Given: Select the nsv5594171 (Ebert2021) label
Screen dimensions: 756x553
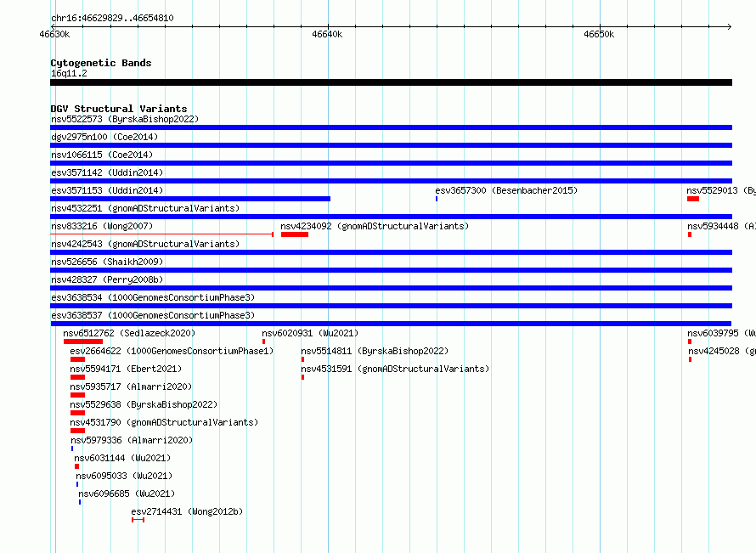Looking at the screenshot, I should click(x=126, y=369).
